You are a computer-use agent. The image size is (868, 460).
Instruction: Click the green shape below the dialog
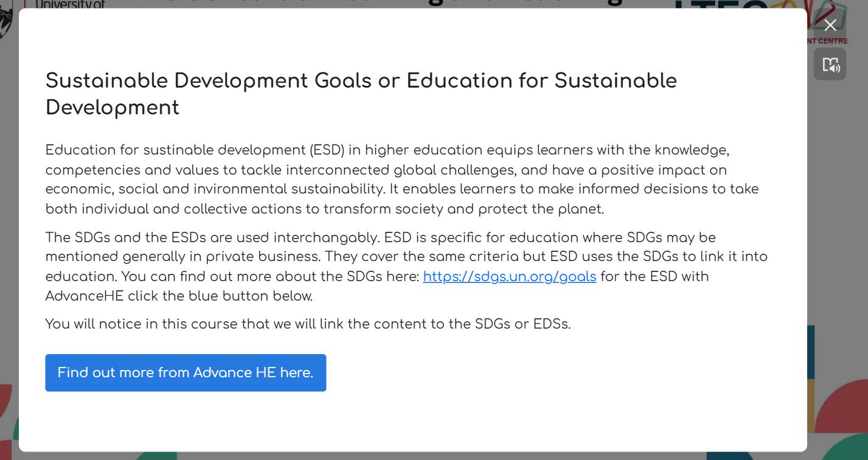click(x=155, y=456)
